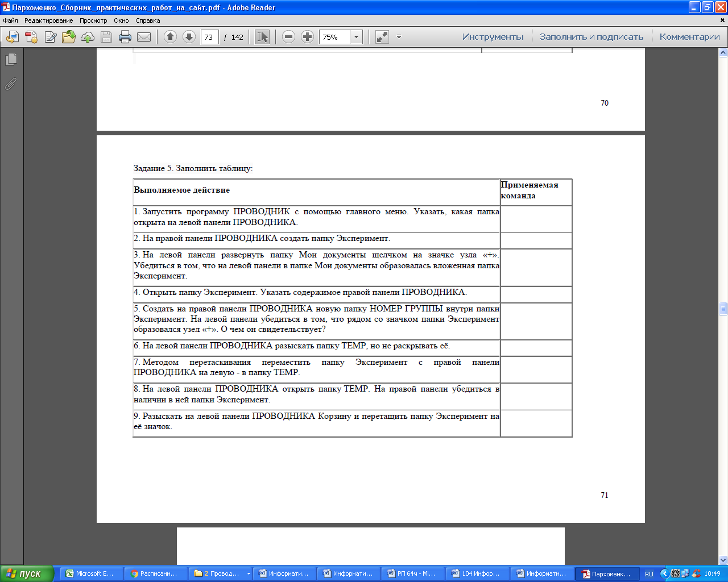Expand the toolbar options arrow

(399, 37)
